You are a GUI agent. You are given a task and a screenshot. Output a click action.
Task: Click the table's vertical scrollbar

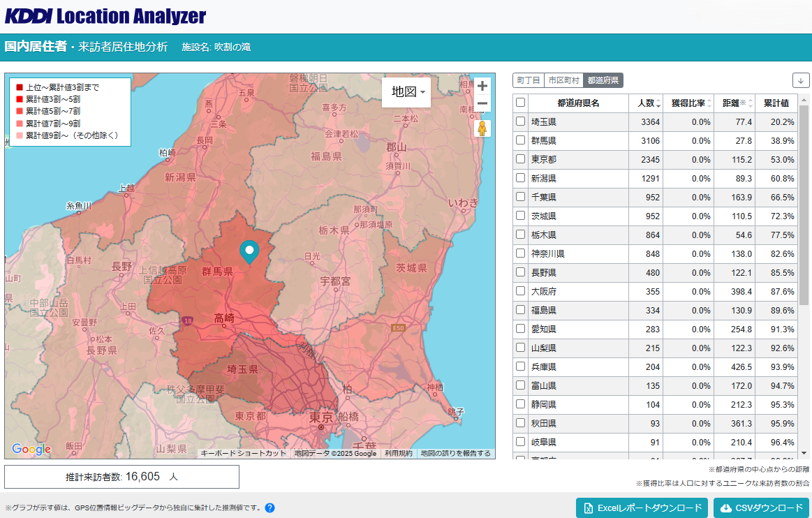804,209
